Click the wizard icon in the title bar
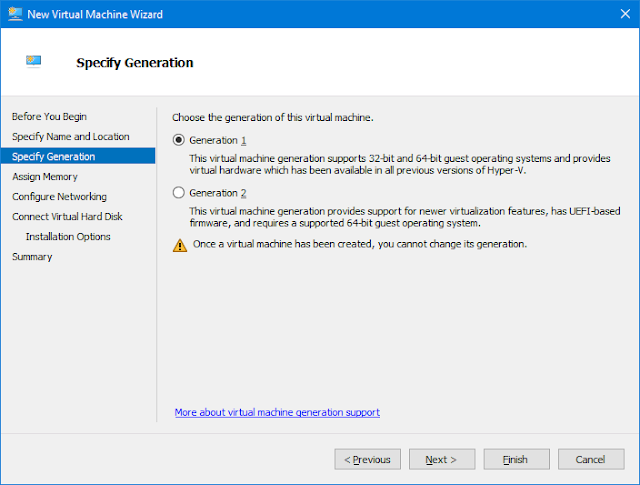Image resolution: width=640 pixels, height=485 pixels. click(15, 14)
